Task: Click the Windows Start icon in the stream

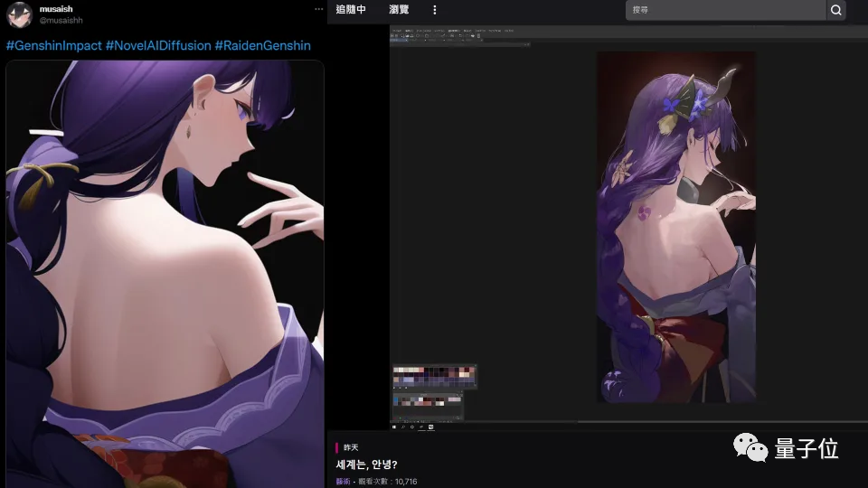Action: pyautogui.click(x=394, y=427)
